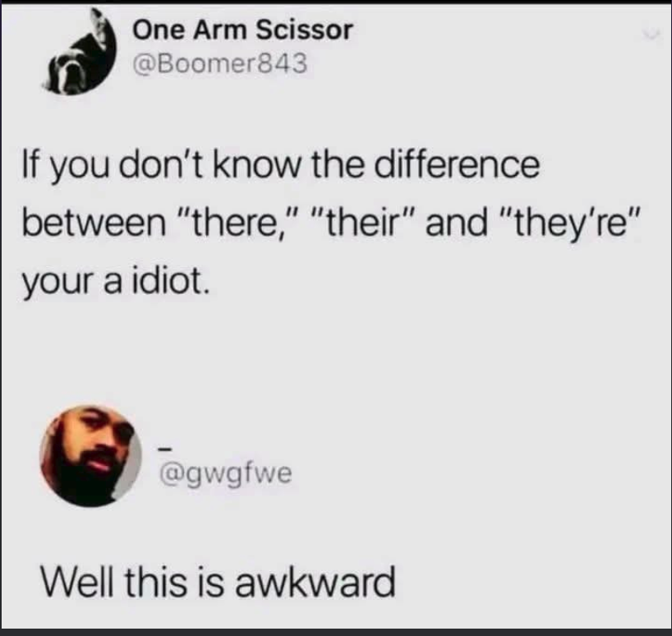Open One Arm Scissor's dog avatar

tap(81, 52)
